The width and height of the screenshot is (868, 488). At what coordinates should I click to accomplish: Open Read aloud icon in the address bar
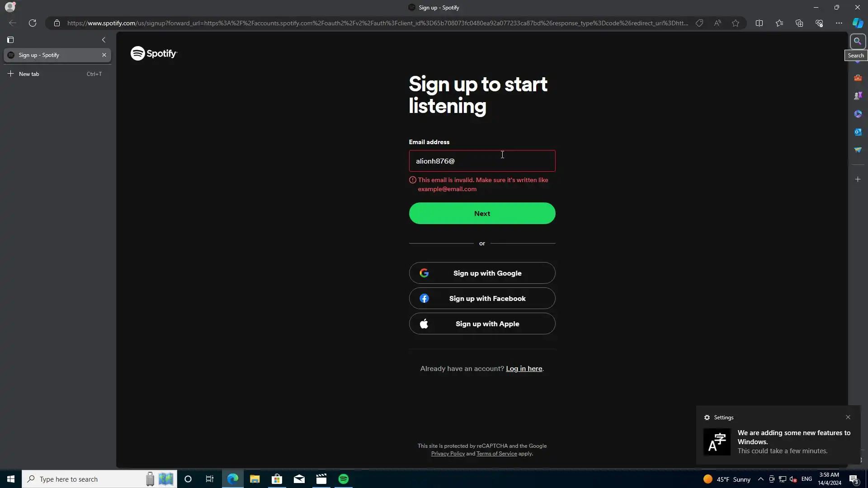point(717,23)
